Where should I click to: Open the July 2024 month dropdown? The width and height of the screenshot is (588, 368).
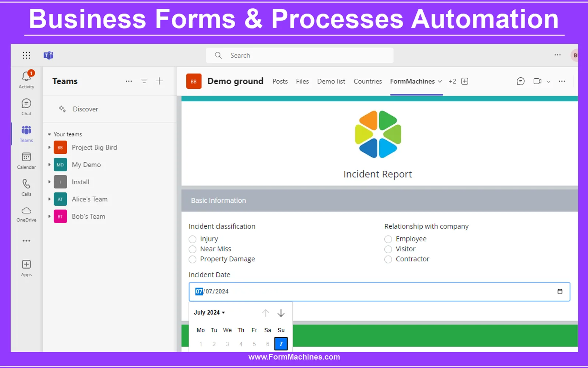209,312
